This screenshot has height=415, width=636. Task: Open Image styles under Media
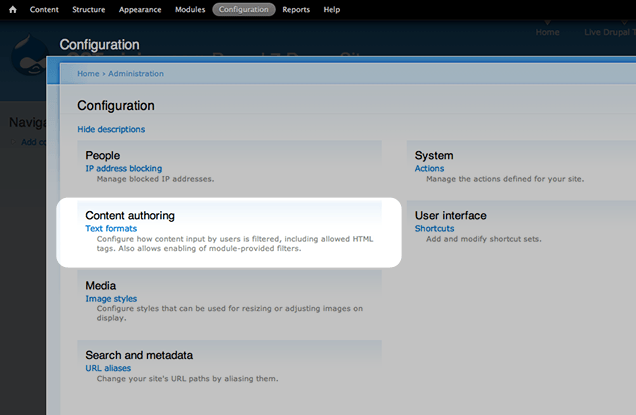(x=111, y=299)
